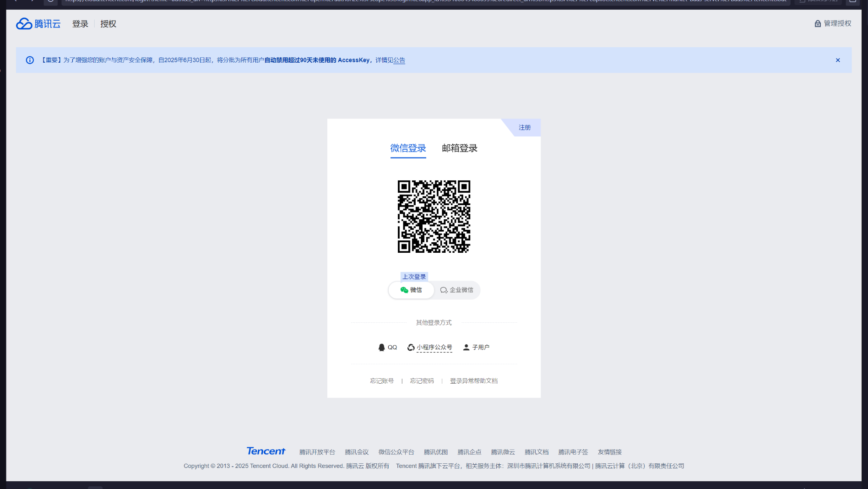Open the 注册 sign-up corner link
Image resolution: width=868 pixels, height=489 pixels.
(525, 127)
